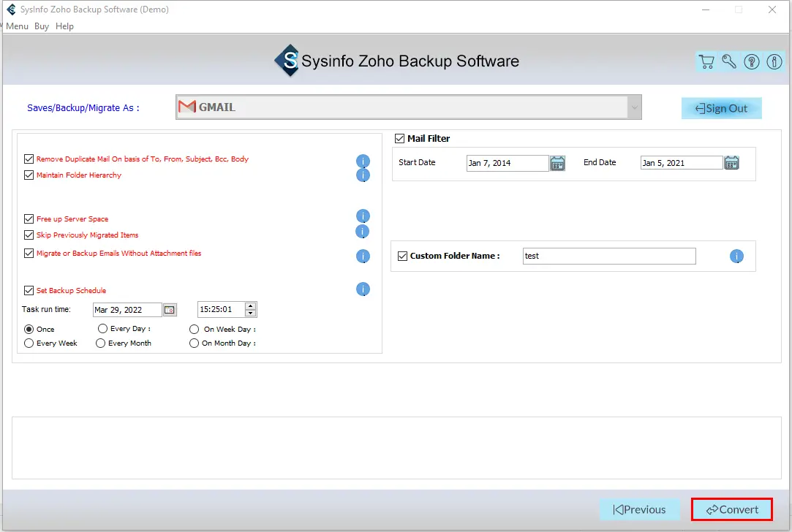The width and height of the screenshot is (792, 532).
Task: Click info icon for Set Backup Schedule
Action: (x=363, y=289)
